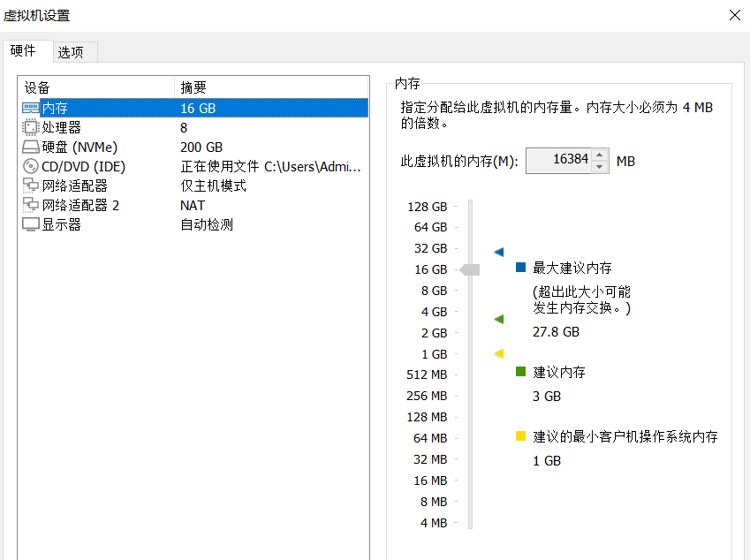Click the yellow minimum guest memory legend square
Viewport: 750px width, 560px height.
(x=521, y=435)
